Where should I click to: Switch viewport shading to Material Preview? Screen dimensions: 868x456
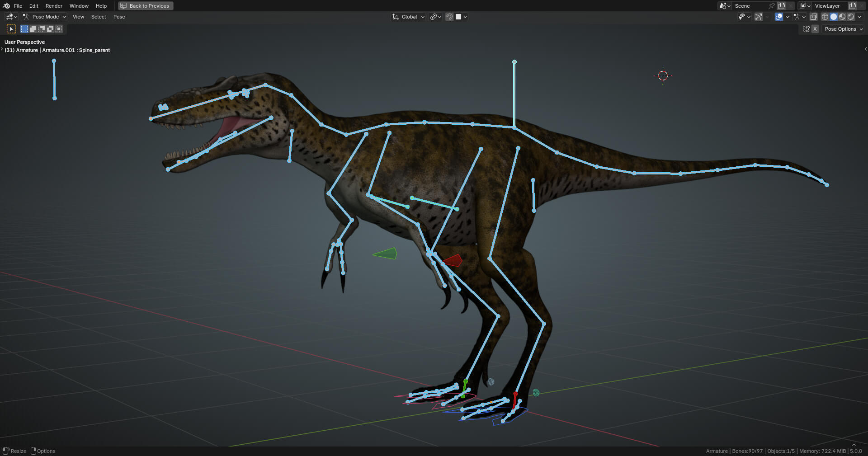coord(842,17)
